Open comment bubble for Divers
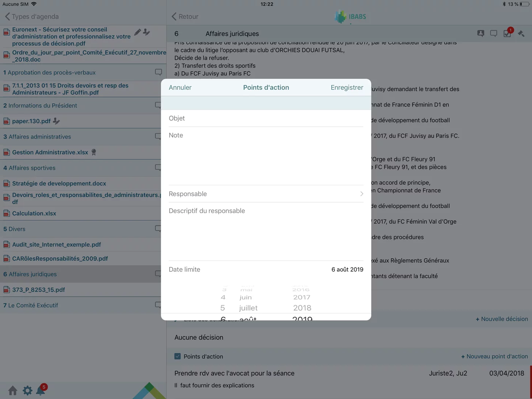Screen dimensions: 532x399 158,229
